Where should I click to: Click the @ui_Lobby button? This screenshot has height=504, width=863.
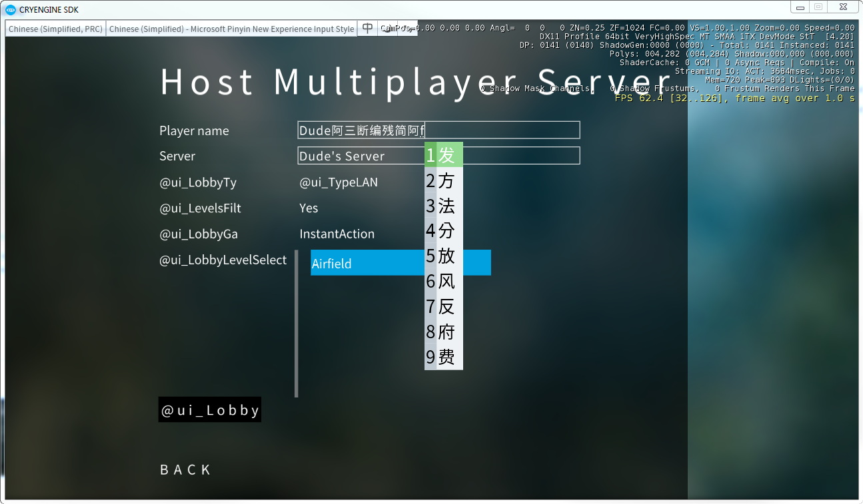210,409
